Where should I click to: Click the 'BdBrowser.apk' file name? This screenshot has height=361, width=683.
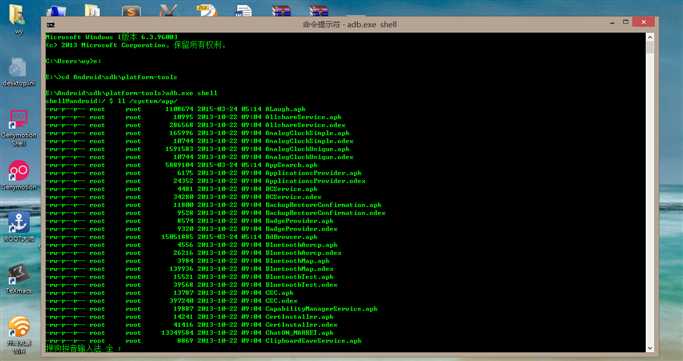[x=291, y=237]
